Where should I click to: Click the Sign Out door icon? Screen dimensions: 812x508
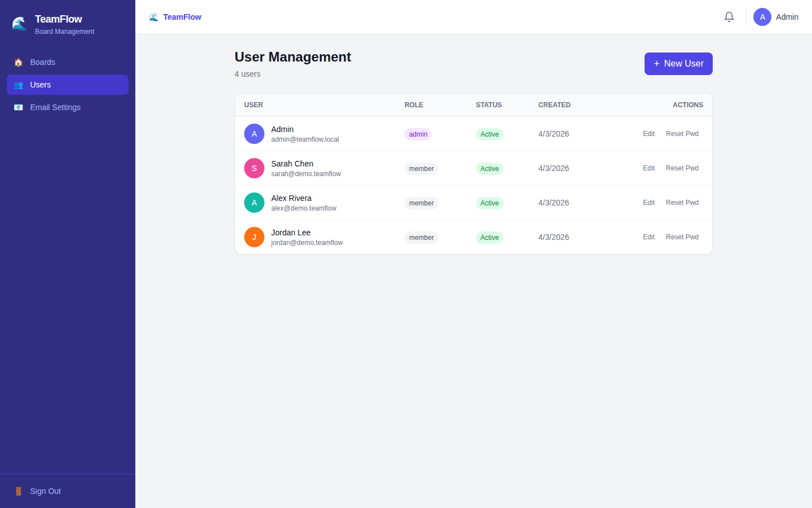(x=17, y=491)
